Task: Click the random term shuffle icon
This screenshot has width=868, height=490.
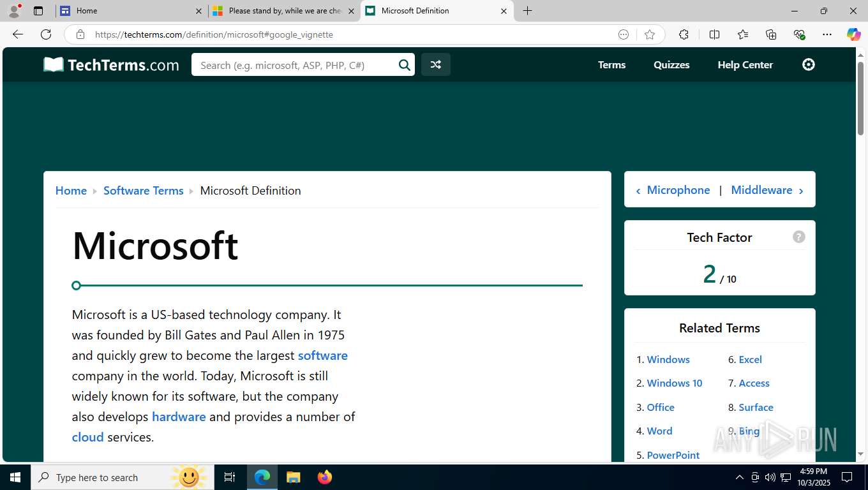Action: point(436,64)
